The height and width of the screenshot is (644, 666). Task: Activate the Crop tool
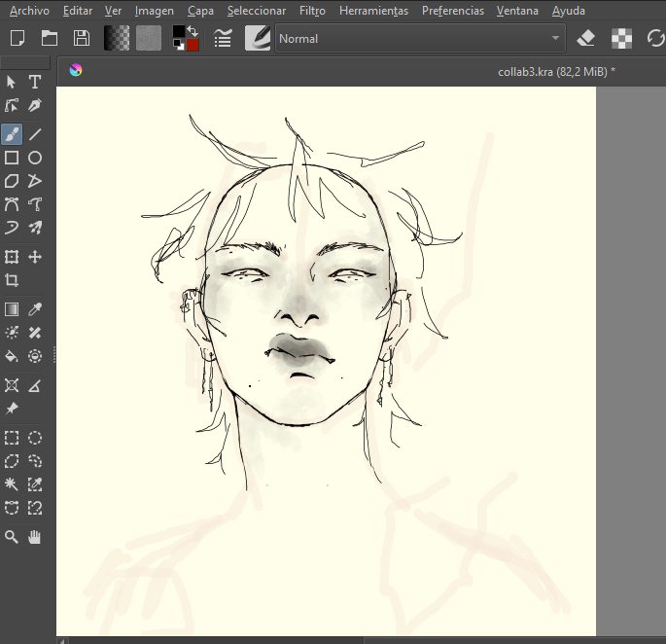(x=12, y=280)
